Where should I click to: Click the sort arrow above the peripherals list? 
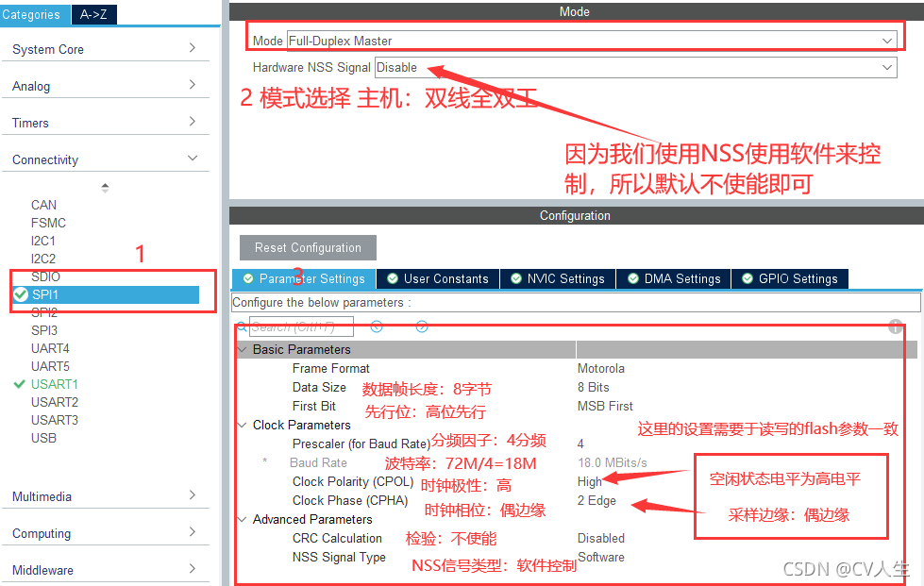pyautogui.click(x=105, y=188)
